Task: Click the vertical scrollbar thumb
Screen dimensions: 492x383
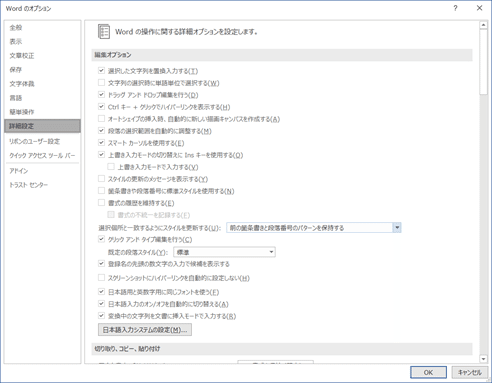Action: pyautogui.click(x=483, y=62)
